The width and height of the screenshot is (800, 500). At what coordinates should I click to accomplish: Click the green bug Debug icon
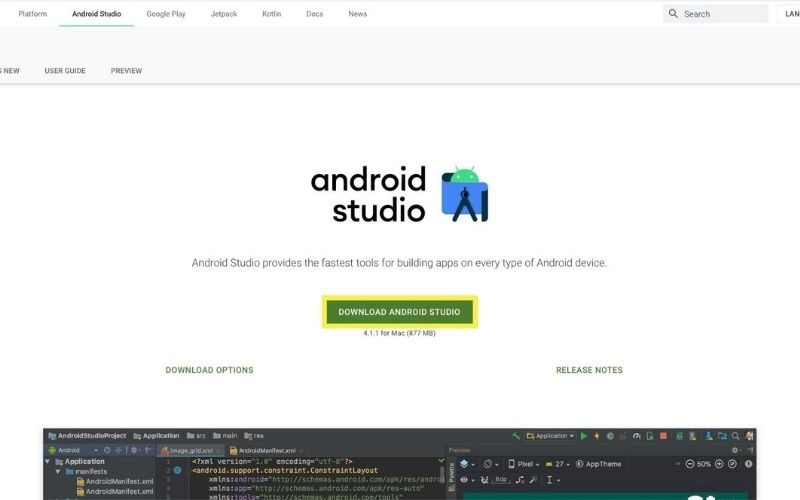[610, 436]
